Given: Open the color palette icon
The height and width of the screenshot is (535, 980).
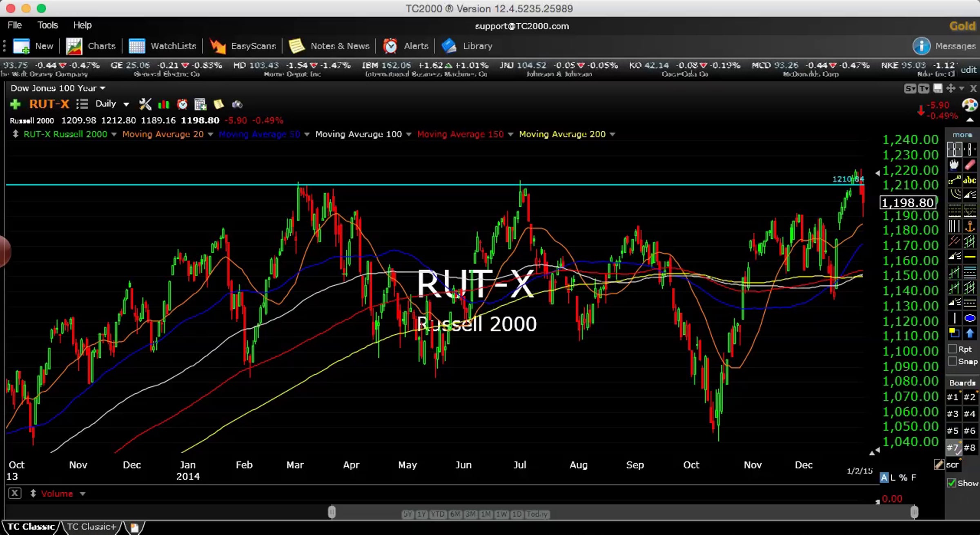Looking at the screenshot, I should [970, 105].
